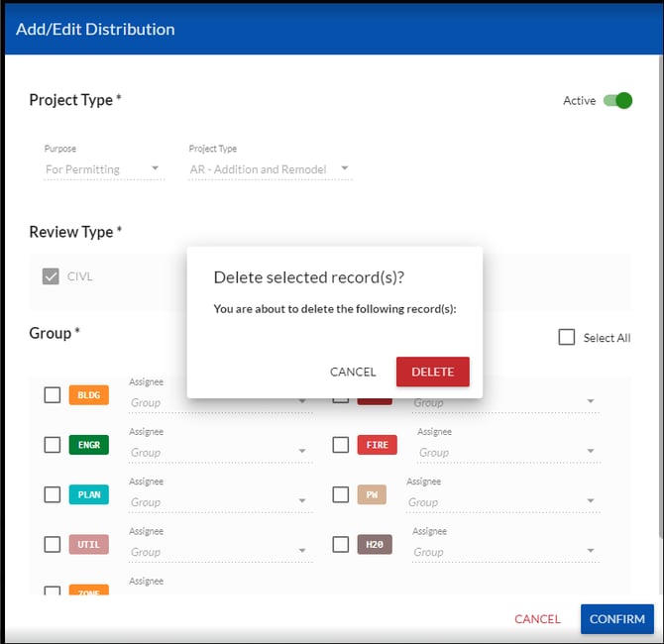Screen dimensions: 664x644
Task: Click the brown H20 group badge
Action: (375, 544)
